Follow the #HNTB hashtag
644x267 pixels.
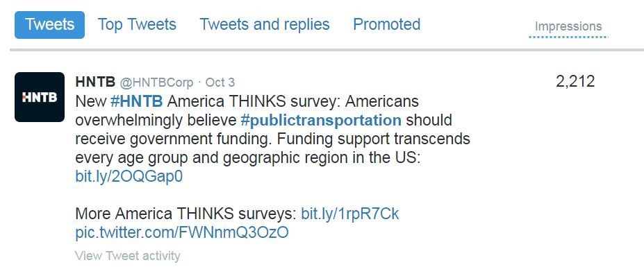(137, 101)
